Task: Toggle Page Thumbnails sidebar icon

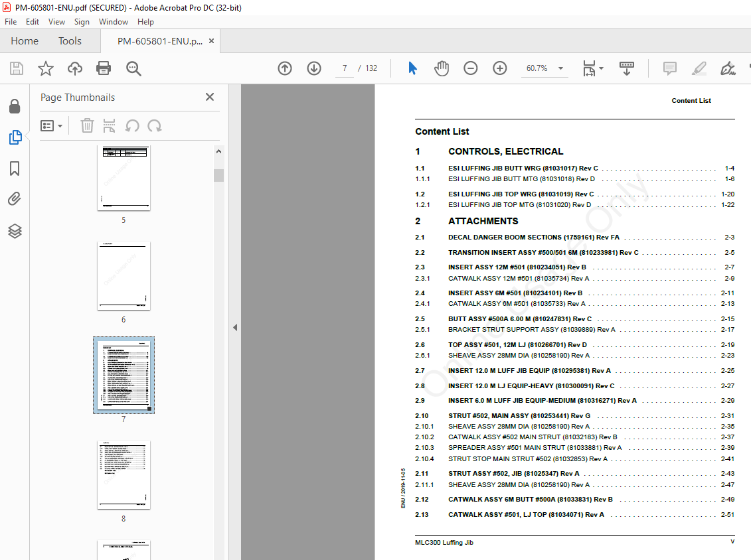Action: coord(15,137)
